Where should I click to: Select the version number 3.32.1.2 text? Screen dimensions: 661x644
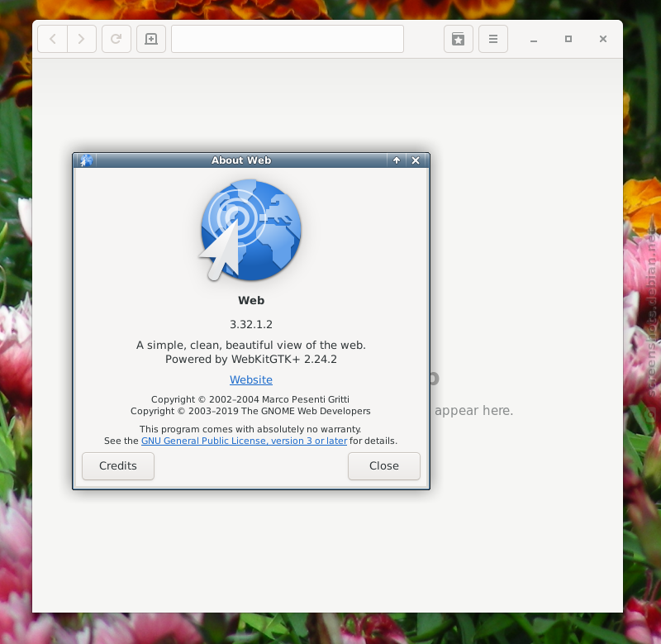point(251,324)
